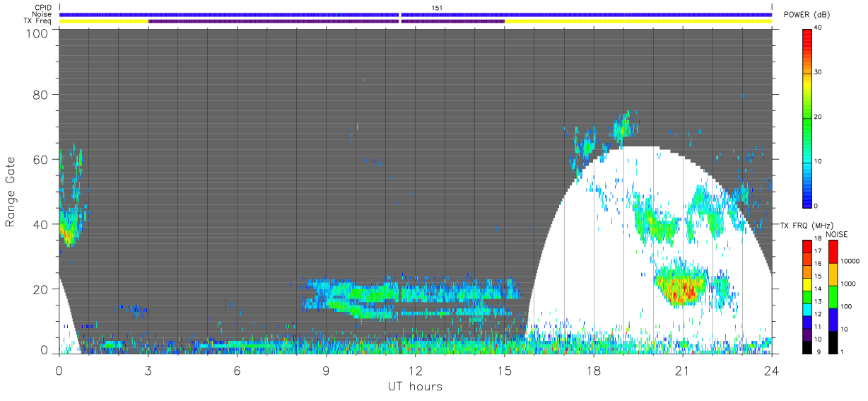Click the 1000 tick on the NOISE scale
The width and height of the screenshot is (868, 401).
(848, 284)
